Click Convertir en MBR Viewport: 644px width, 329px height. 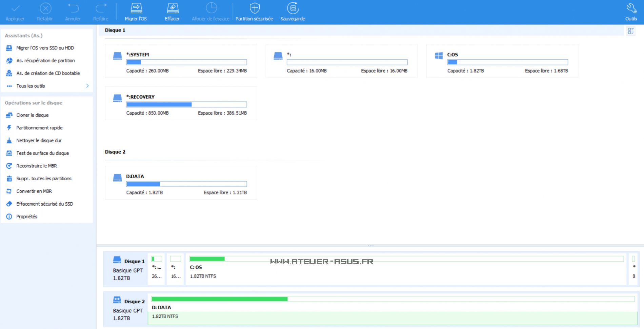tap(34, 191)
